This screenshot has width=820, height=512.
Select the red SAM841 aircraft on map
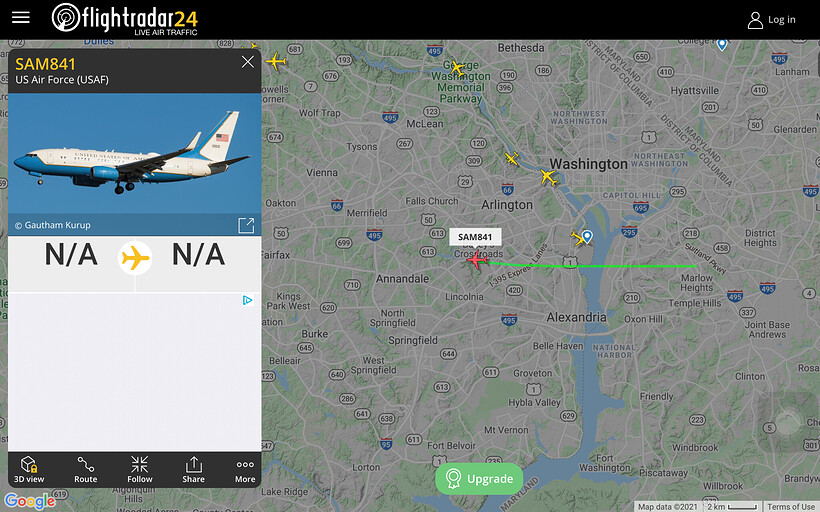pyautogui.click(x=477, y=259)
